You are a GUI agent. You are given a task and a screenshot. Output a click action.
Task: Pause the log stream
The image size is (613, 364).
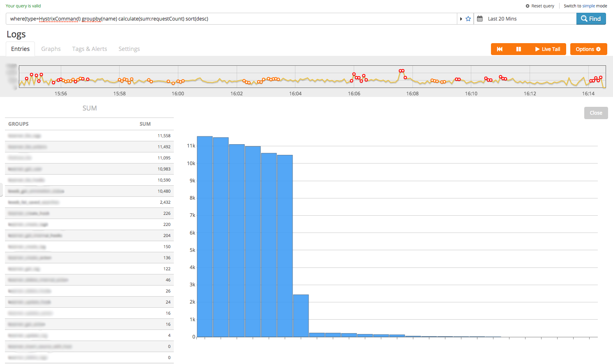[519, 49]
